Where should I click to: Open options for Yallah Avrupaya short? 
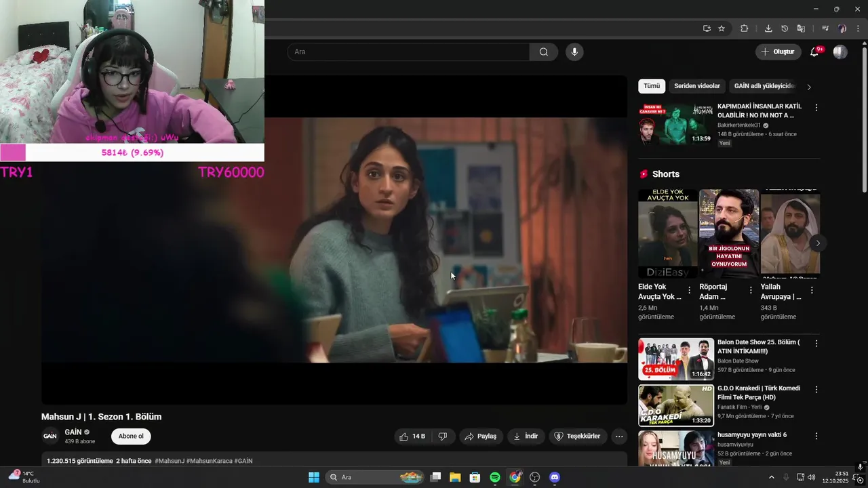(x=812, y=290)
